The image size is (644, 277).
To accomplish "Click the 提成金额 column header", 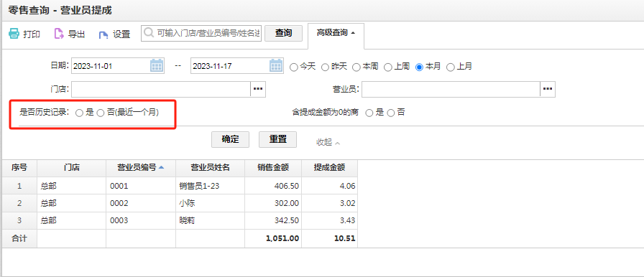I will click(x=329, y=167).
